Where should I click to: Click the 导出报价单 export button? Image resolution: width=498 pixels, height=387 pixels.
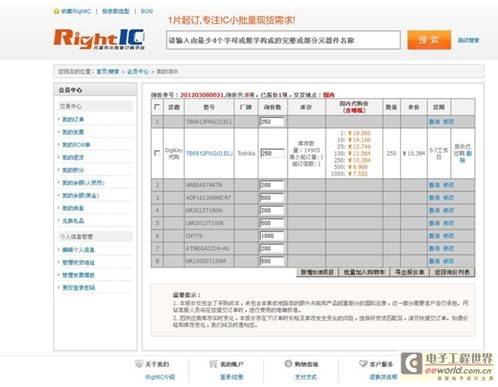pos(410,272)
